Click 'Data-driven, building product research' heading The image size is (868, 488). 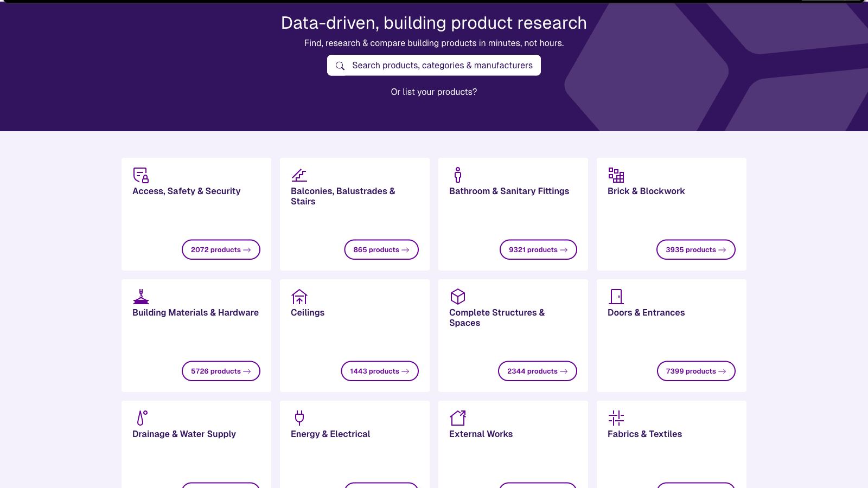tap(434, 23)
